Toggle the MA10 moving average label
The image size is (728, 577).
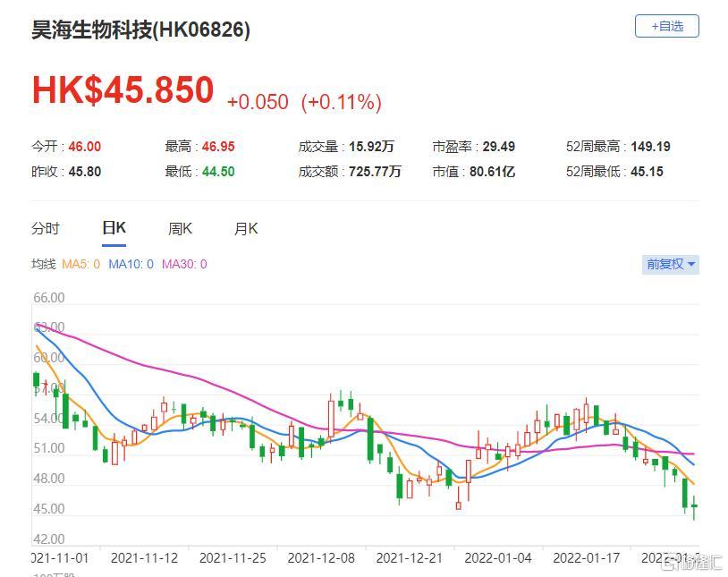pos(131,265)
